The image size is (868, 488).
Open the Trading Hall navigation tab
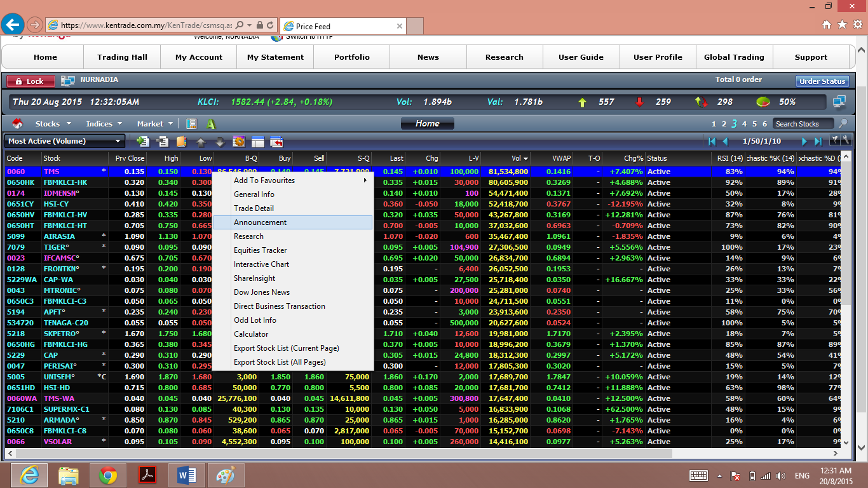[122, 57]
